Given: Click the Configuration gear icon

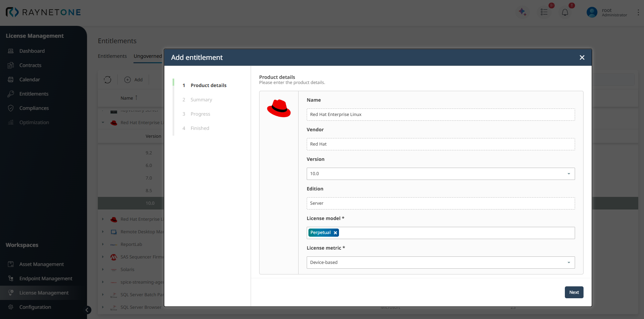Looking at the screenshot, I should coord(11,307).
